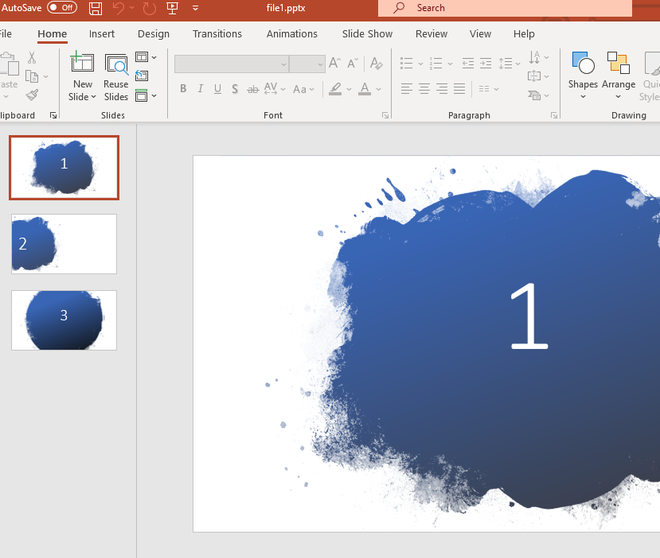Click the Cut scissors icon
Viewport: 660px width, 558px height.
pyautogui.click(x=31, y=58)
